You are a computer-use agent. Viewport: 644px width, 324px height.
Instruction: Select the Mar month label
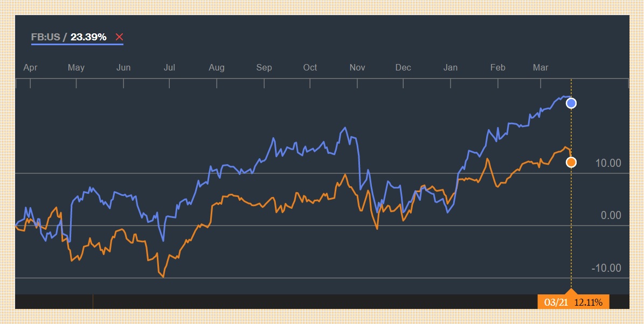pos(541,67)
